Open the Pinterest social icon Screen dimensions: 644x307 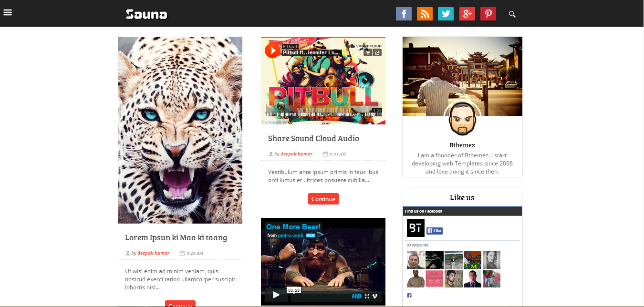(x=488, y=14)
